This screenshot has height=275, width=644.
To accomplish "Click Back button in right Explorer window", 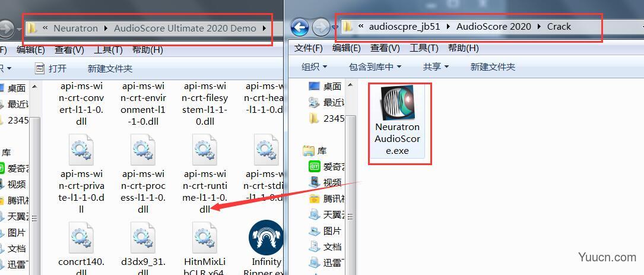I will coord(300,27).
